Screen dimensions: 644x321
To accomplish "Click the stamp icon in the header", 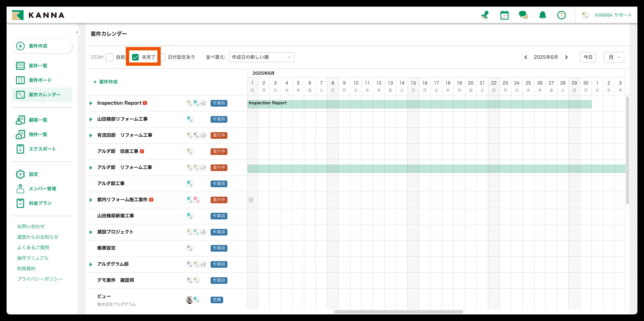I will tap(485, 15).
